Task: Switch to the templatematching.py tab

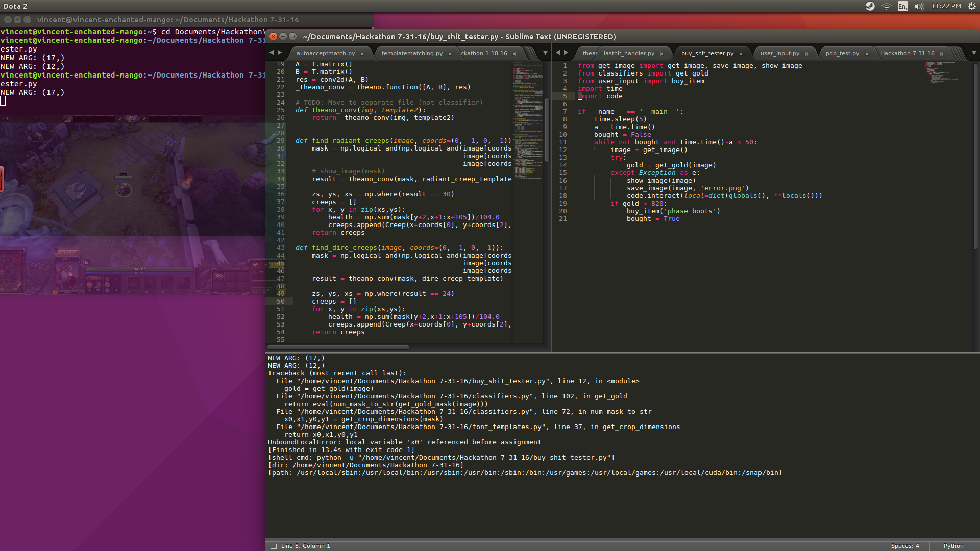Action: tap(412, 53)
